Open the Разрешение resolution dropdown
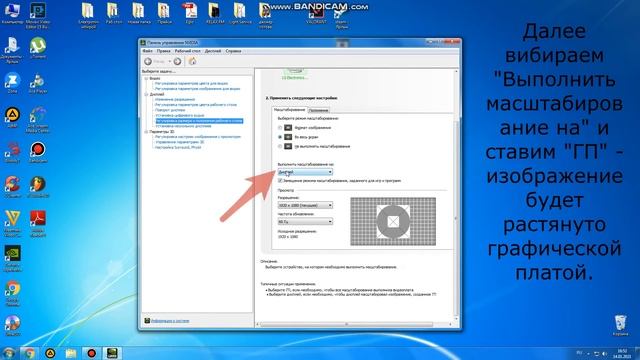This screenshot has height=360, width=640. pos(305,205)
